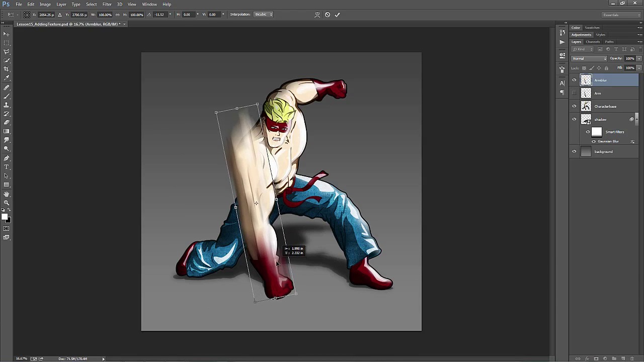Hide the Armblur layer

(574, 80)
